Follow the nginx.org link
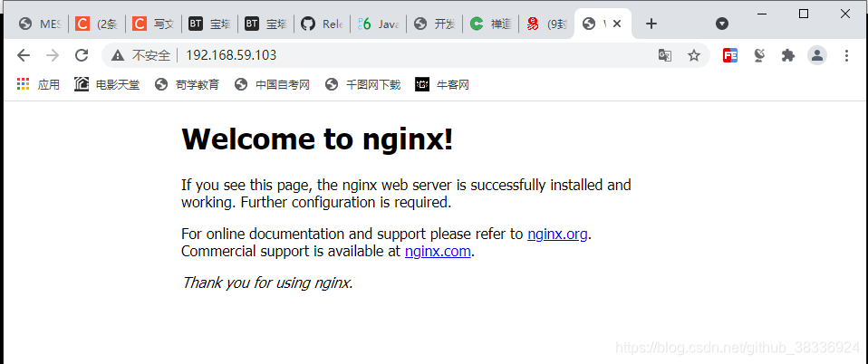 557,234
